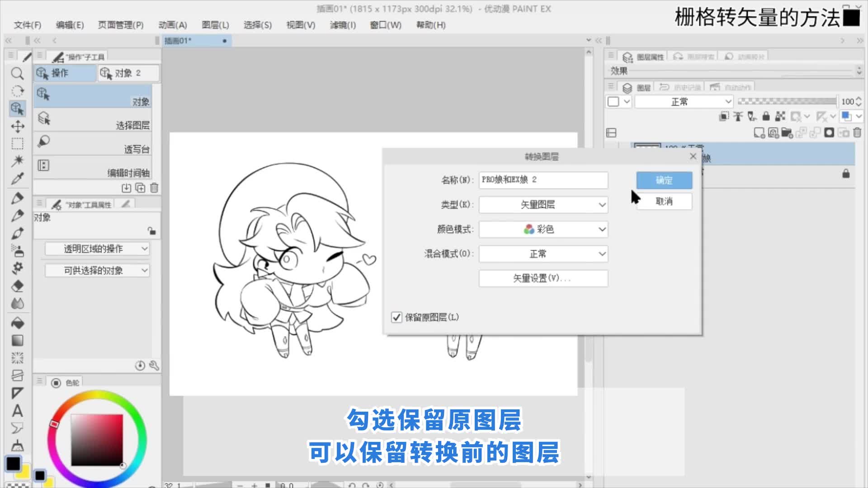Select the Zoom magnifier tool
The width and height of the screenshot is (868, 488).
click(x=17, y=73)
